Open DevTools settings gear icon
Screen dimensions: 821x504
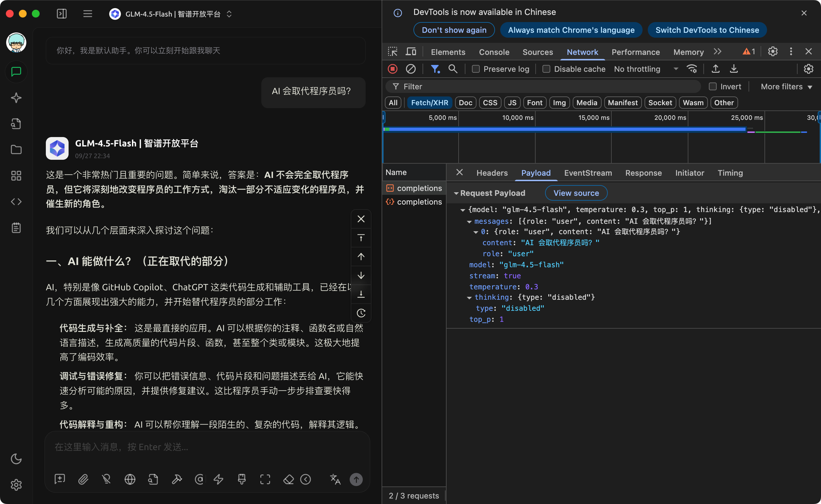click(773, 51)
